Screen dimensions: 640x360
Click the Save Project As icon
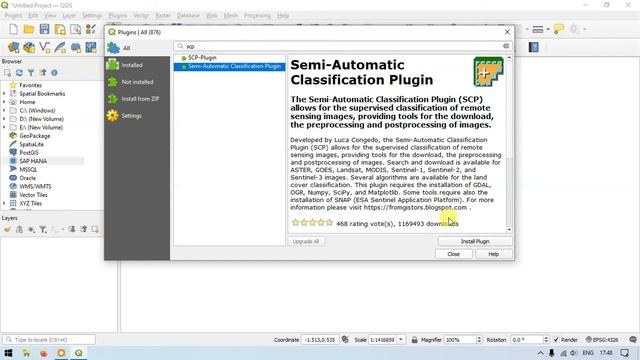[60, 29]
